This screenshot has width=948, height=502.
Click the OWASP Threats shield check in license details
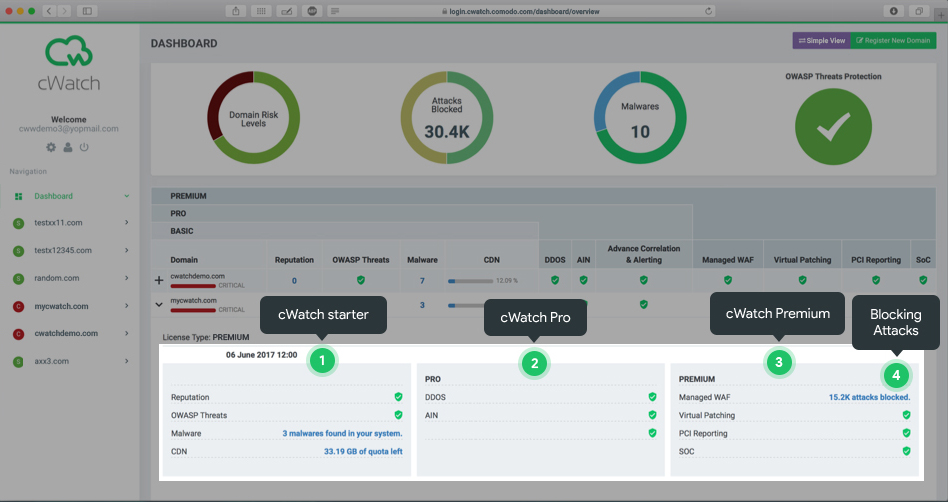point(398,415)
